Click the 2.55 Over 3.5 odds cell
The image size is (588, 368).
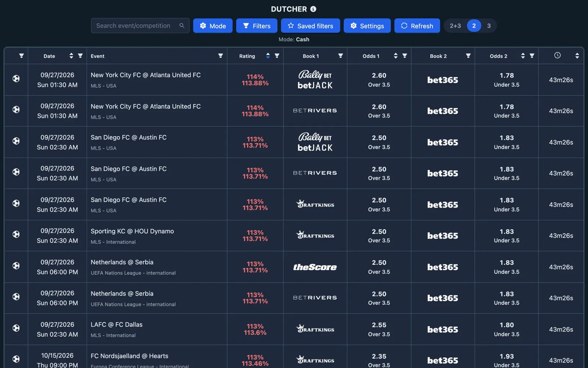(x=379, y=329)
